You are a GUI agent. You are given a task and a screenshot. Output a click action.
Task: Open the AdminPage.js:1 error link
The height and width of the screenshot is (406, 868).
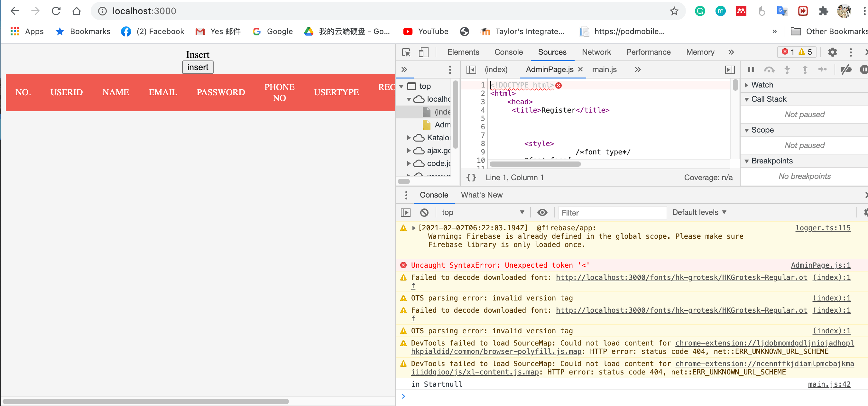(x=820, y=265)
